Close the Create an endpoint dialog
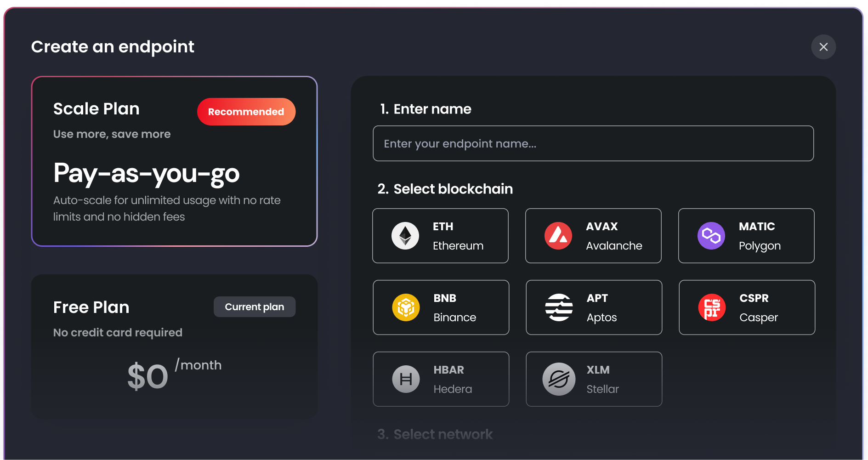 point(823,47)
